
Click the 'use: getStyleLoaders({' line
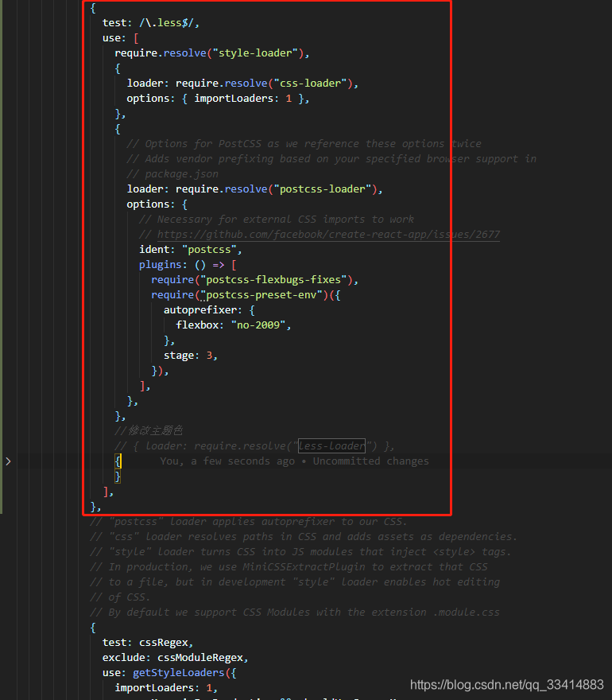pos(169,673)
